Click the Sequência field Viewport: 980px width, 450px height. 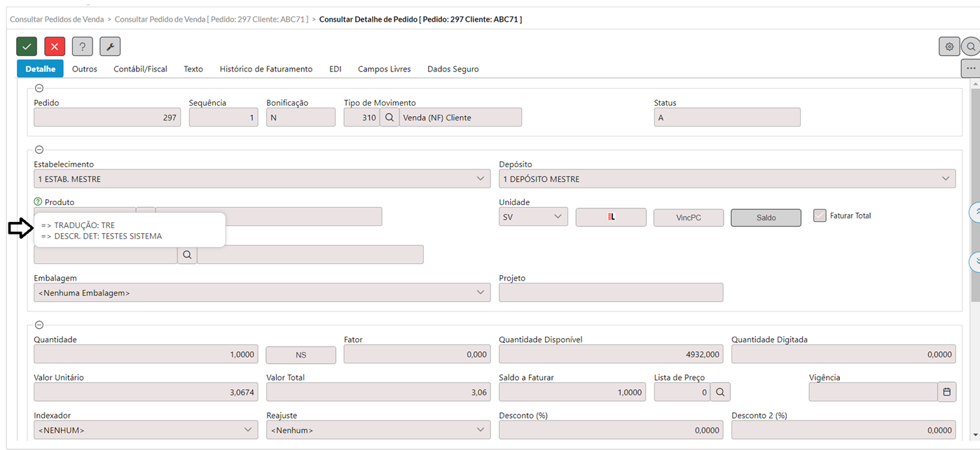(x=223, y=118)
